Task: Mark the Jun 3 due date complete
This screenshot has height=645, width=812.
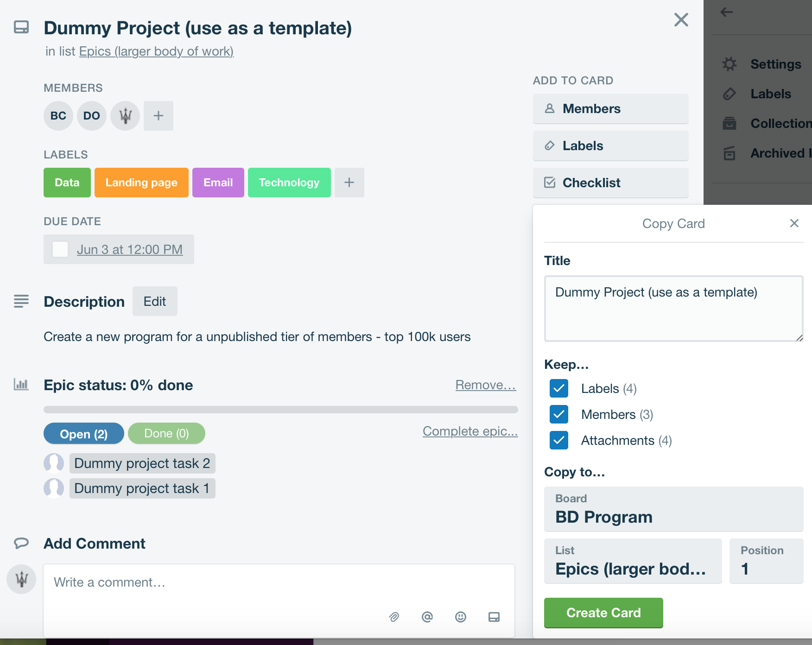Action: click(60, 249)
